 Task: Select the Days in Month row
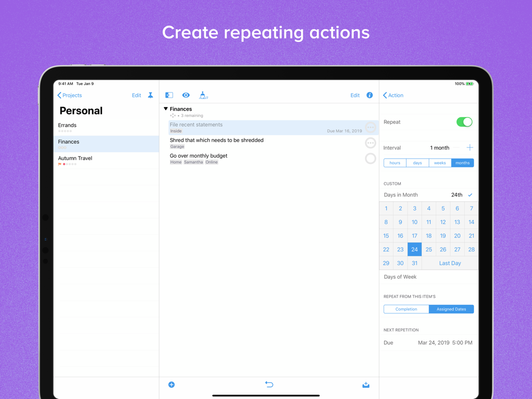click(428, 195)
